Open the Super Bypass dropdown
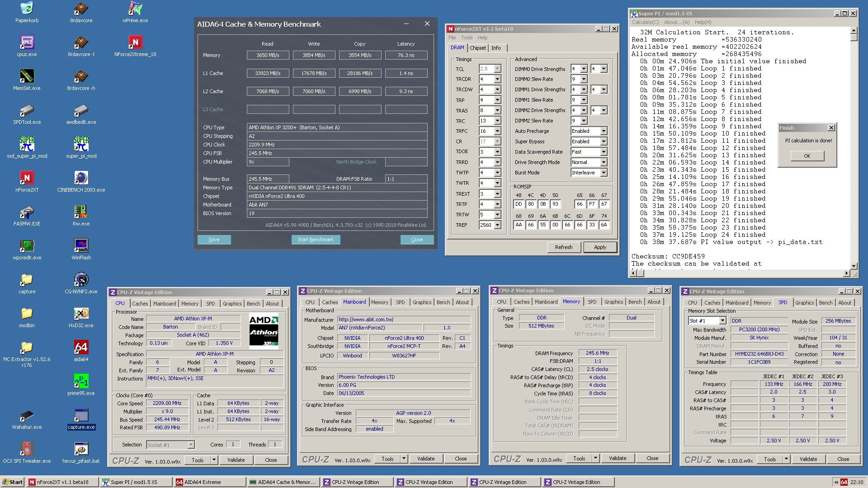 603,141
